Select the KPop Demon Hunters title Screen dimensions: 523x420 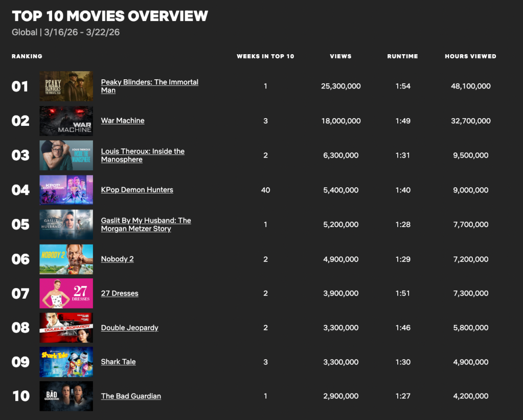tap(137, 190)
